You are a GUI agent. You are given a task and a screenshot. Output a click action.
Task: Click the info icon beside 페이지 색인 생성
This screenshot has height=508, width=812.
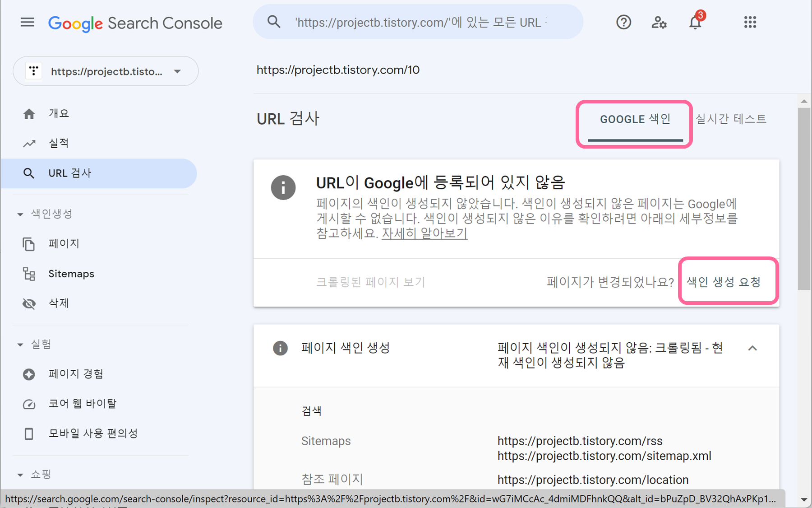click(280, 348)
